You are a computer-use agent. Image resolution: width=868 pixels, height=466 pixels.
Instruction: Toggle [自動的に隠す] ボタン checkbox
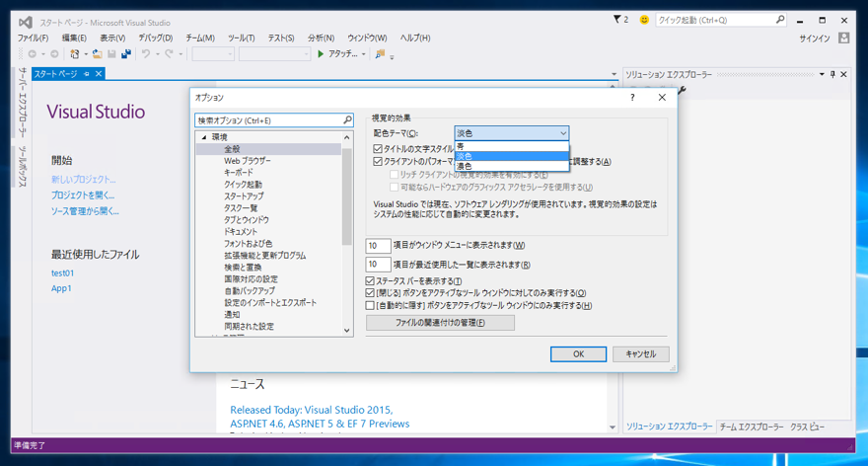point(370,305)
